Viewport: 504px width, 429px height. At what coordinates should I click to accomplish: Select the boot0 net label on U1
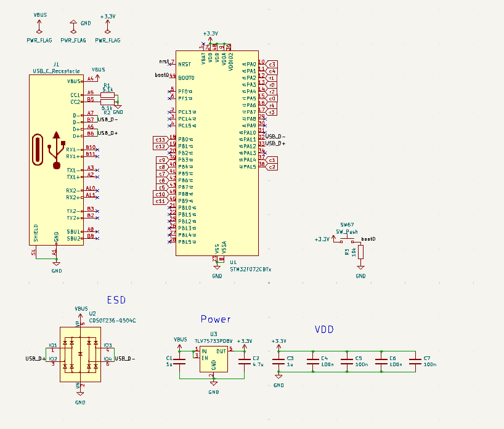point(161,75)
